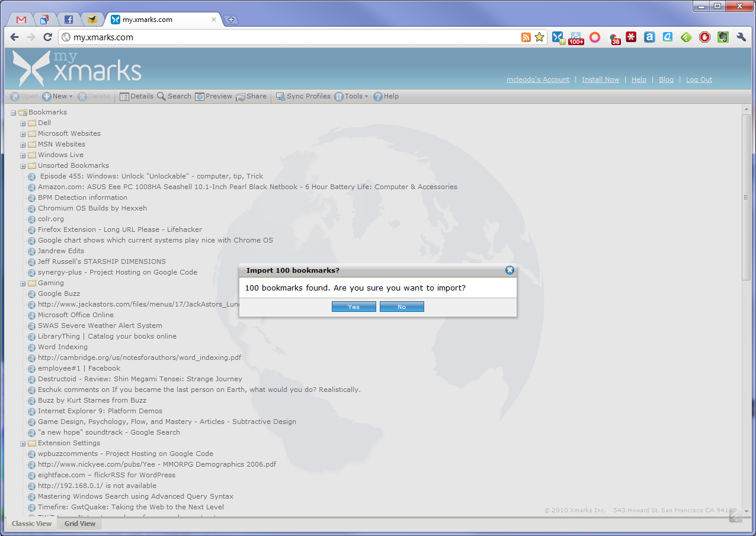
Task: Click the Help question-mark toolbar icon
Action: click(386, 97)
